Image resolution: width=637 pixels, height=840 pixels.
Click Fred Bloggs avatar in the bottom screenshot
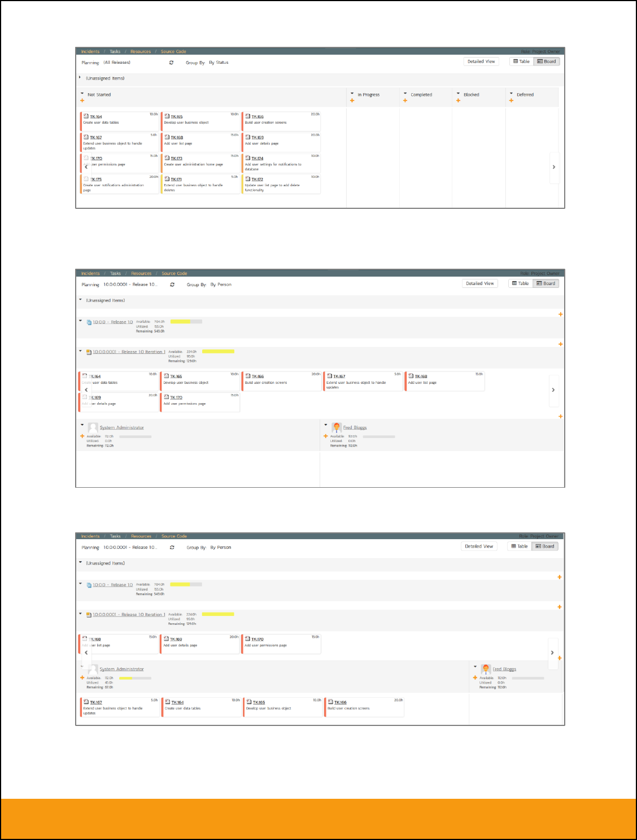click(x=486, y=669)
